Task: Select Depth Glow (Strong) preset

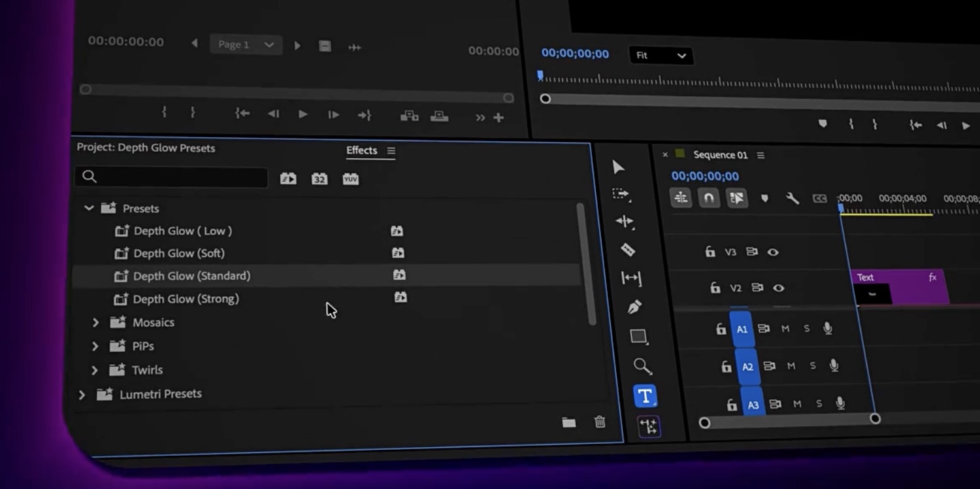Action: tap(186, 299)
